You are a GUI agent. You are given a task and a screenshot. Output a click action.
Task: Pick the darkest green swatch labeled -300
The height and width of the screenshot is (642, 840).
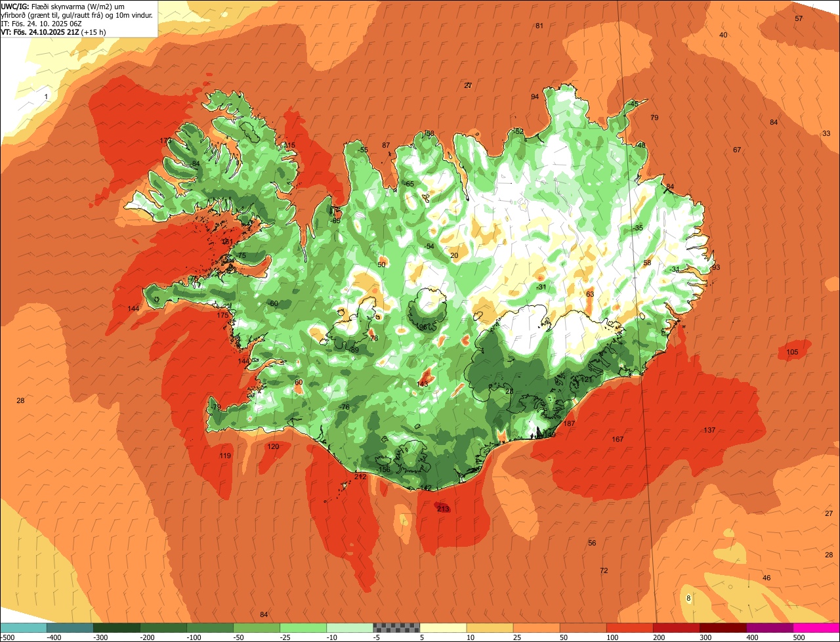point(116,628)
